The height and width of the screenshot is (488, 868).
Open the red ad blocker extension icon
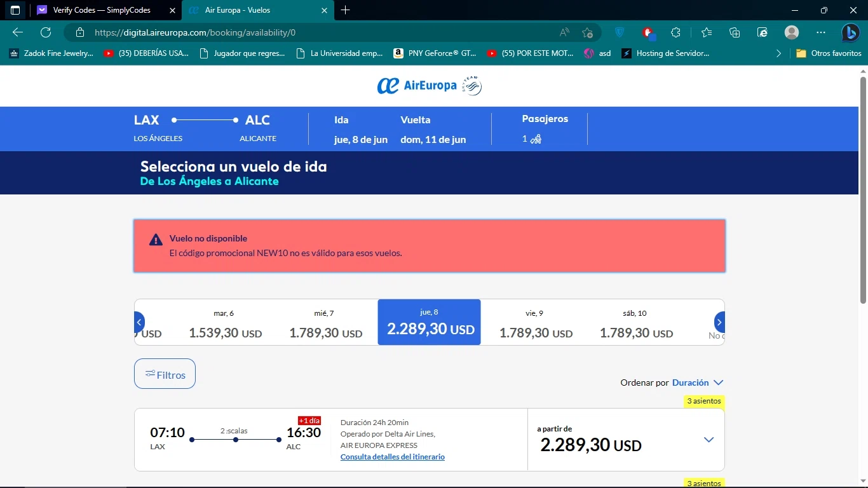[648, 32]
